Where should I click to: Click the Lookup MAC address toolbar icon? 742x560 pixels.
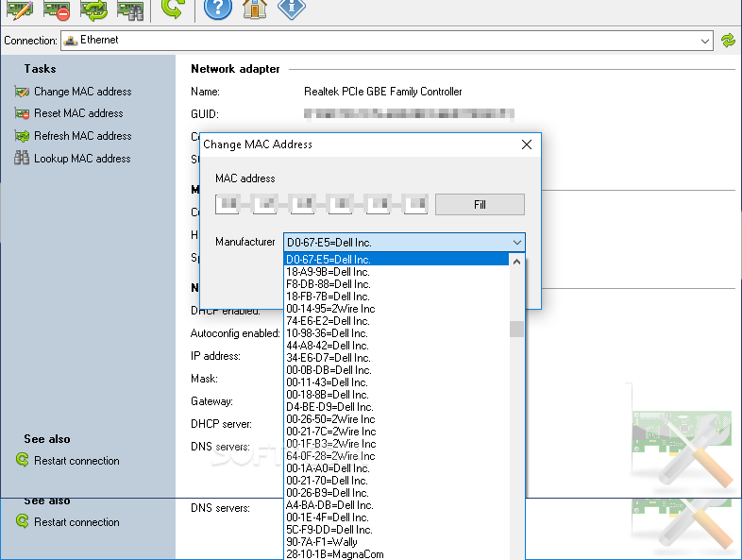click(130, 9)
